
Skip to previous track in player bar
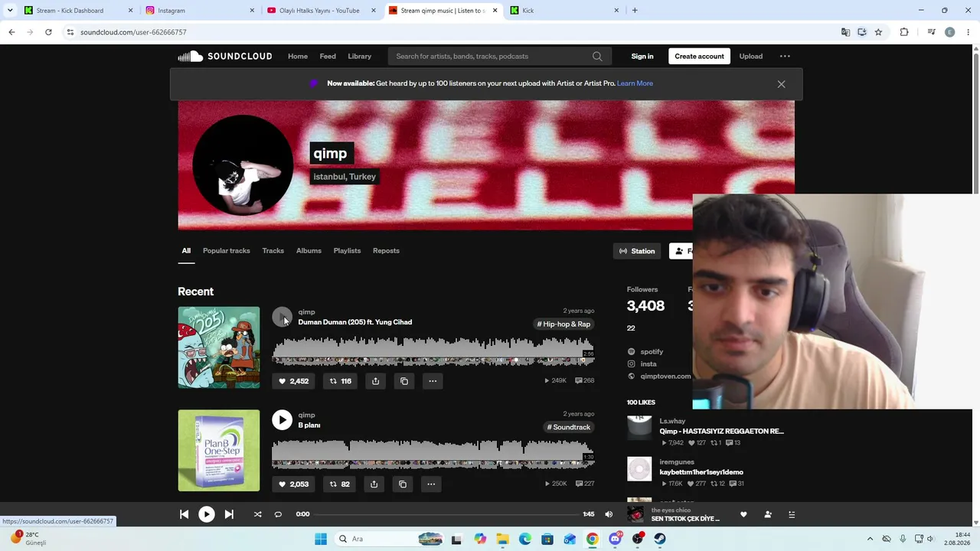tap(184, 514)
